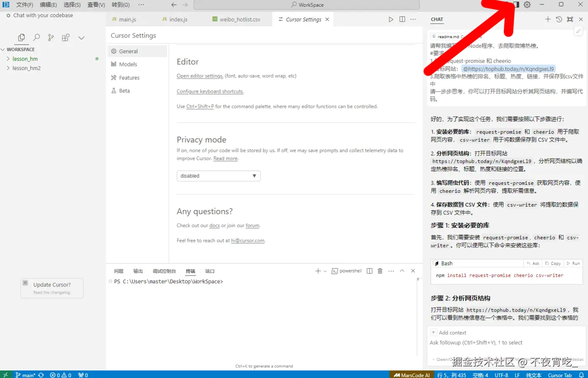
Task: Open notifications bell in status bar
Action: point(582,375)
